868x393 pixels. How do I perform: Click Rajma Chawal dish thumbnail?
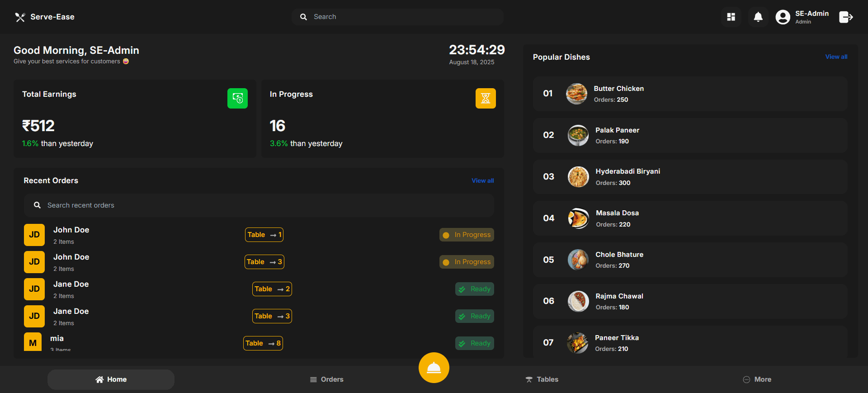pyautogui.click(x=578, y=301)
